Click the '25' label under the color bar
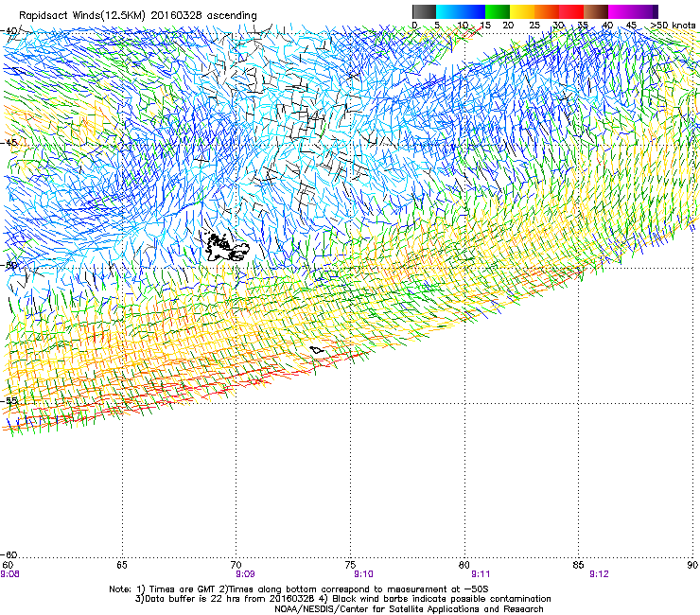This screenshot has width=700, height=615. 534,26
